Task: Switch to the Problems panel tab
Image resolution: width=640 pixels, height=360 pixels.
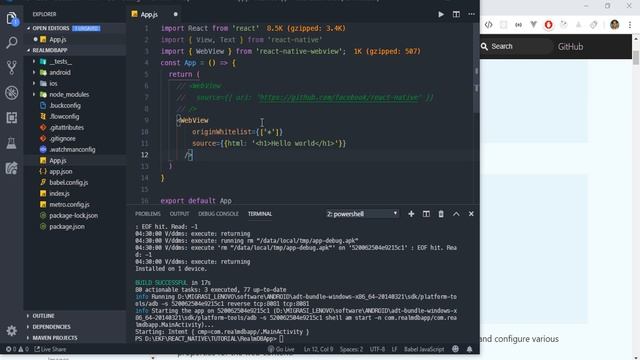Action: pyautogui.click(x=148, y=214)
